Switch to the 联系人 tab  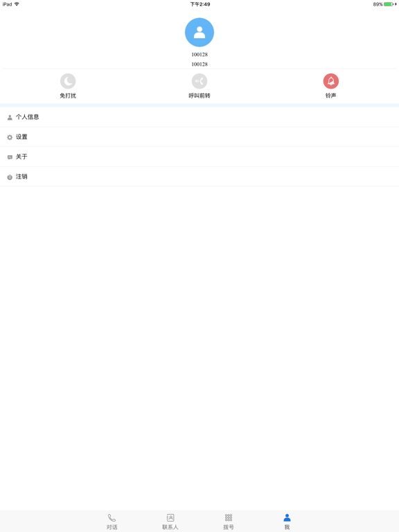pos(170,522)
